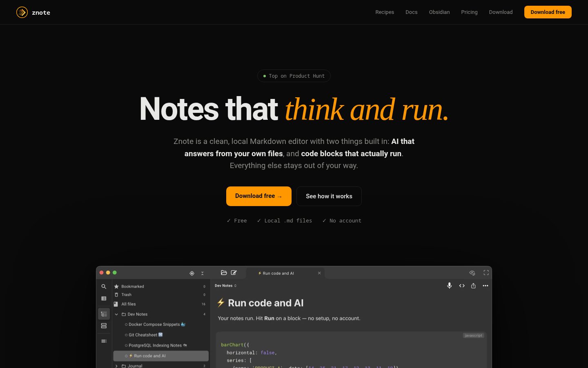588x368 pixels.
Task: Select the stacked cards sidebar icon
Action: (x=104, y=326)
